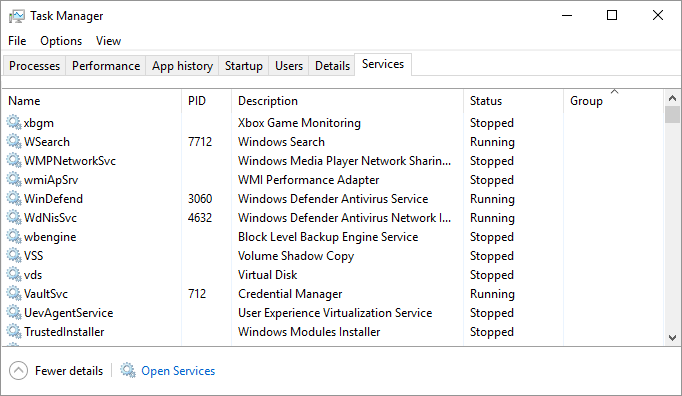Click the Credential Manager description
This screenshot has height=396, width=682.
pyautogui.click(x=290, y=294)
